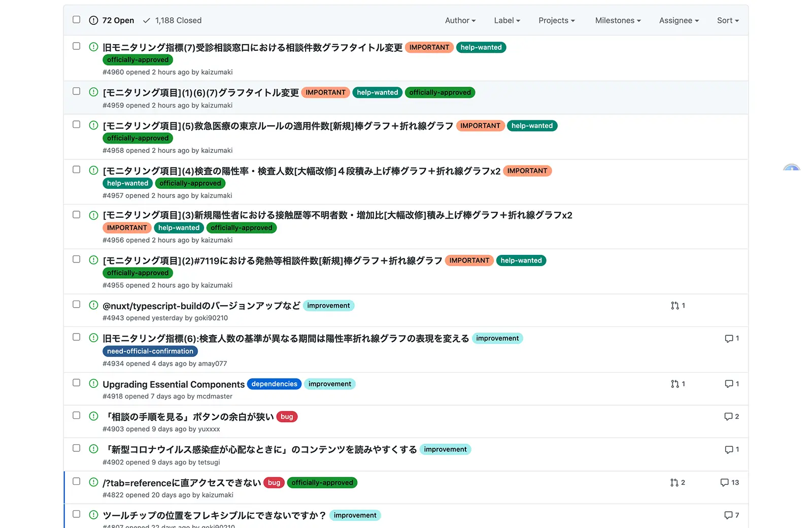The width and height of the screenshot is (812, 528).
Task: Open the Milestones filter dropdown
Action: [618, 20]
